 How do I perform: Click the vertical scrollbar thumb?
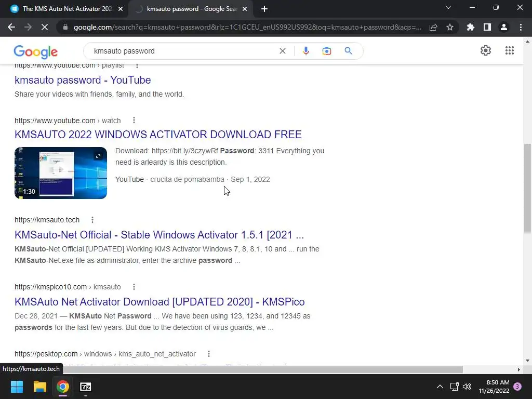527,188
